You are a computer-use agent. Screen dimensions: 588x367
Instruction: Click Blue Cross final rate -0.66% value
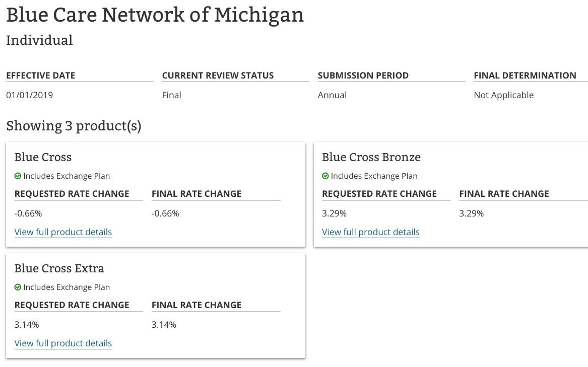click(x=165, y=213)
